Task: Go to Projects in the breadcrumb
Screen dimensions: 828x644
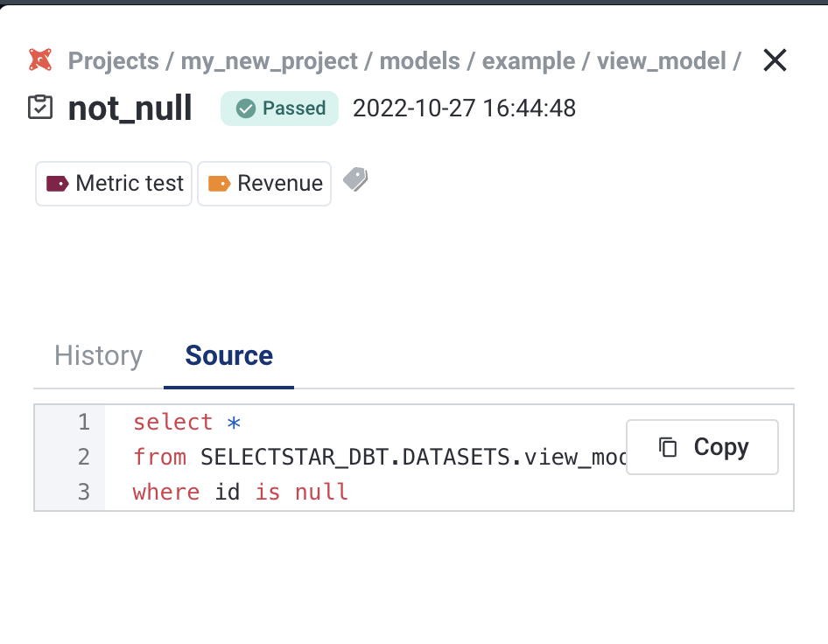Action: pos(113,61)
